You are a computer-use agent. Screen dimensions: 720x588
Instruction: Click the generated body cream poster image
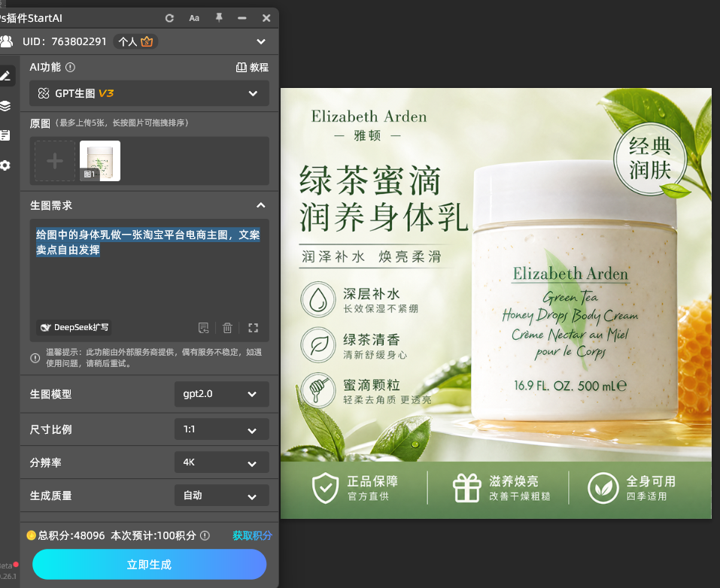(496, 304)
